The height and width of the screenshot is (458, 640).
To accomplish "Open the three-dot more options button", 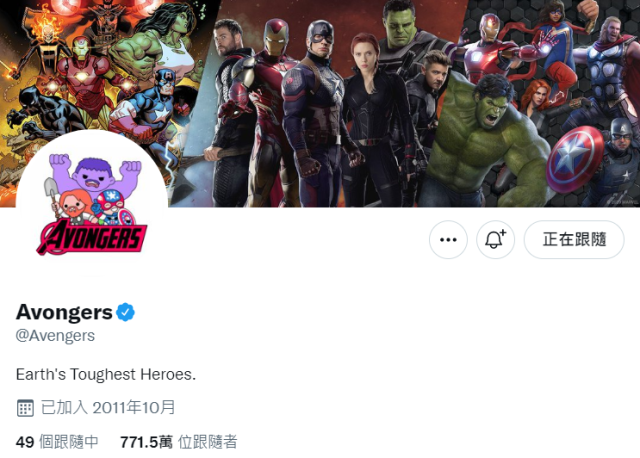I will 448,240.
